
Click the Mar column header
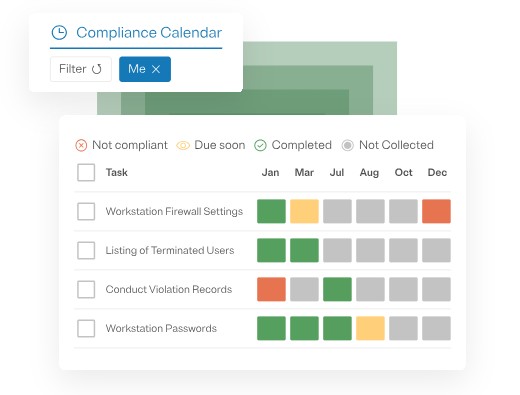tap(304, 172)
